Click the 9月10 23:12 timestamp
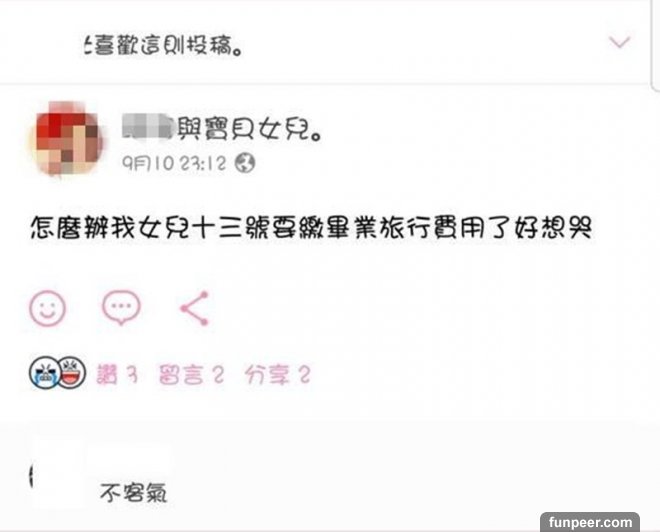The image size is (660, 532). [174, 163]
